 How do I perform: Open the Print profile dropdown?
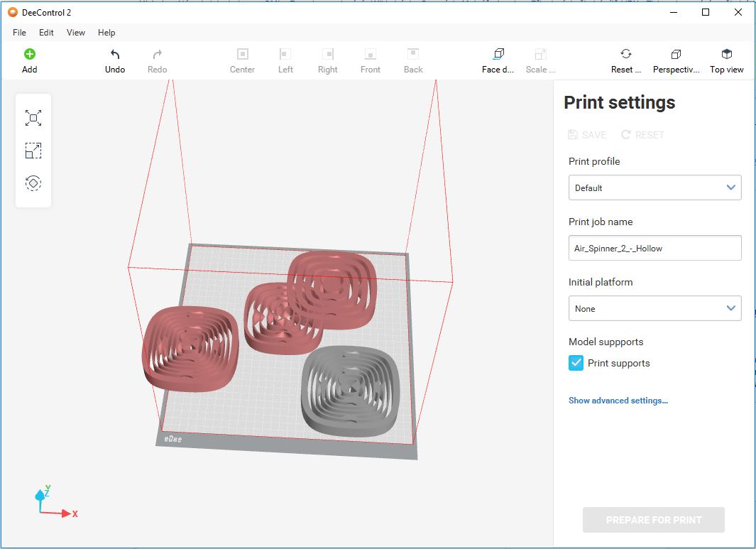(x=654, y=187)
